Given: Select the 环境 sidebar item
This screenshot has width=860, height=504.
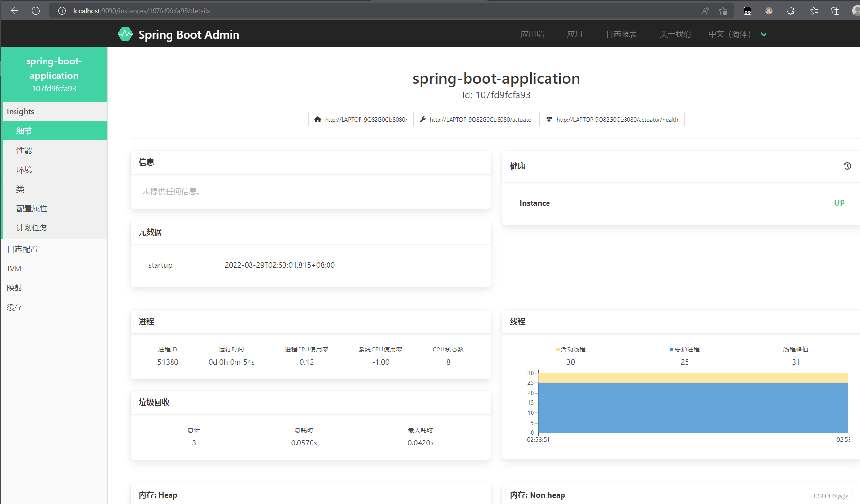Looking at the screenshot, I should [55, 169].
